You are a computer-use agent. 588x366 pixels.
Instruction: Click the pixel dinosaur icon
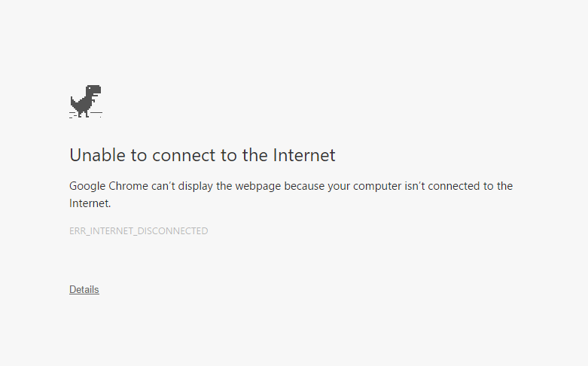[85, 101]
